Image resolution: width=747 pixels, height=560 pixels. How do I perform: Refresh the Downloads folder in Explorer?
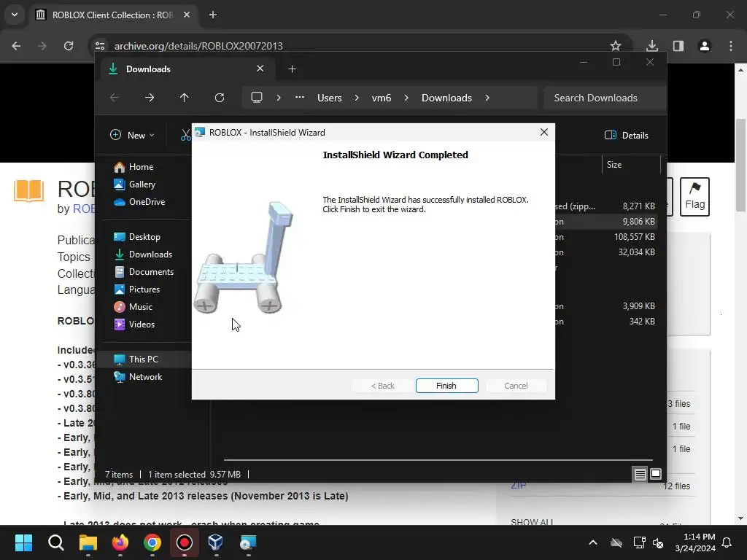coord(219,98)
